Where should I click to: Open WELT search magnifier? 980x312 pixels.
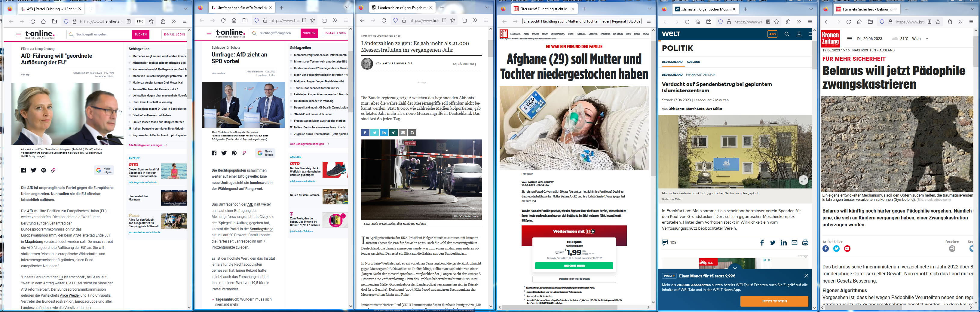pyautogui.click(x=787, y=34)
